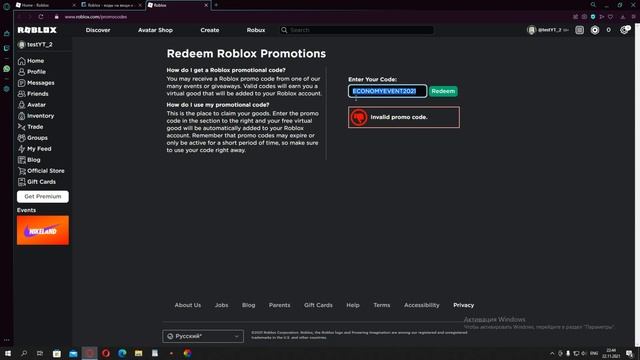Click the testYT_2 avatar in the sidebar

click(x=21, y=44)
